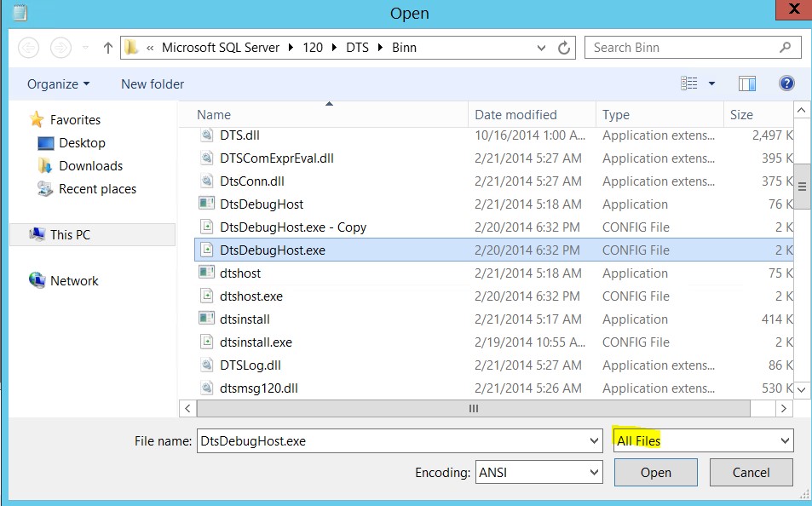Viewport: 812px width, 506px height.
Task: Click the Up one level arrow icon
Action: tap(107, 48)
